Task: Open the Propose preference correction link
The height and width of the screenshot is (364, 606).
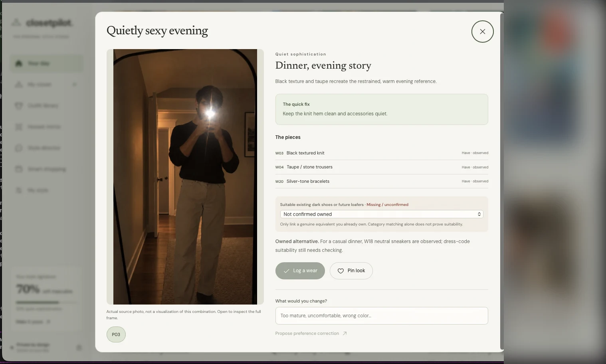Action: (x=311, y=334)
